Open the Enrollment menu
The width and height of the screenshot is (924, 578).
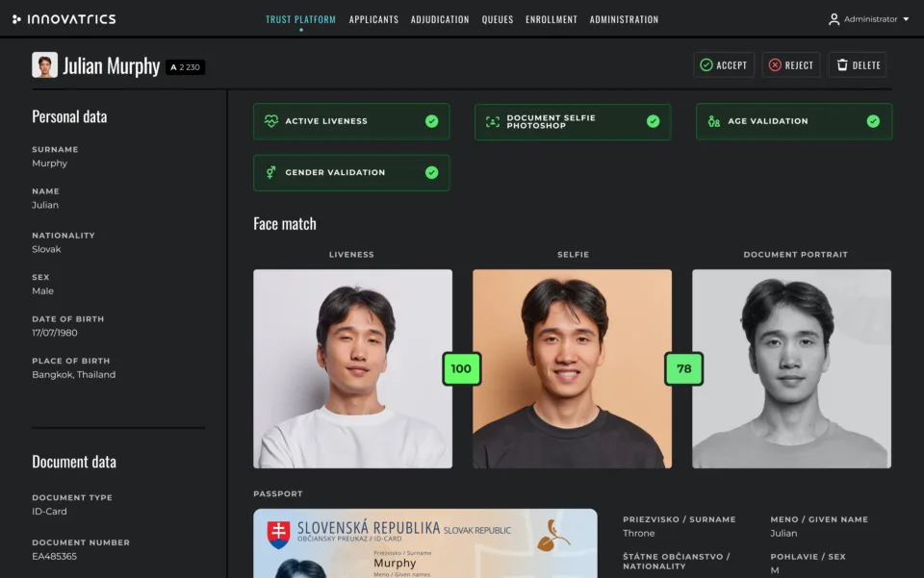tap(551, 19)
